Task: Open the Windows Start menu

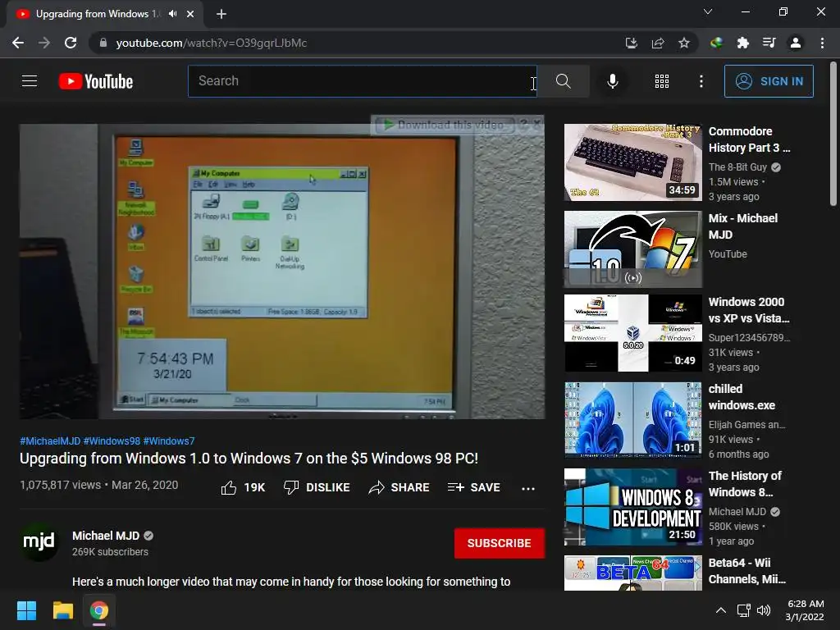Action: click(x=26, y=610)
